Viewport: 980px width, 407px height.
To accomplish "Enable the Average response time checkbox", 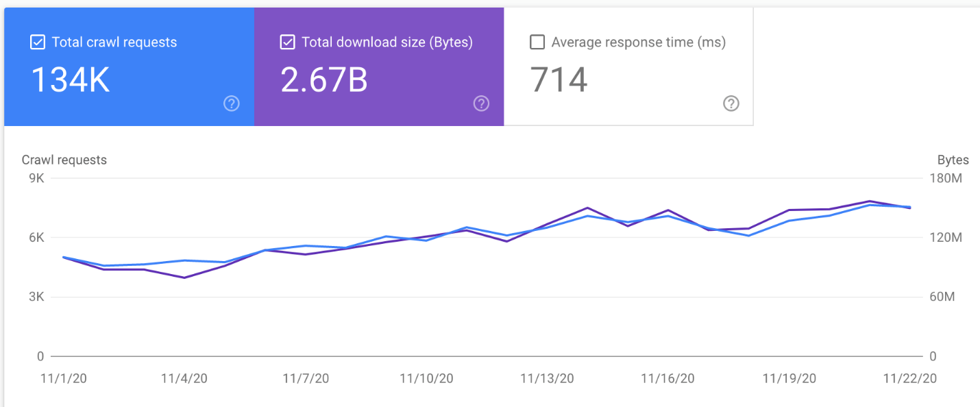I will point(538,42).
